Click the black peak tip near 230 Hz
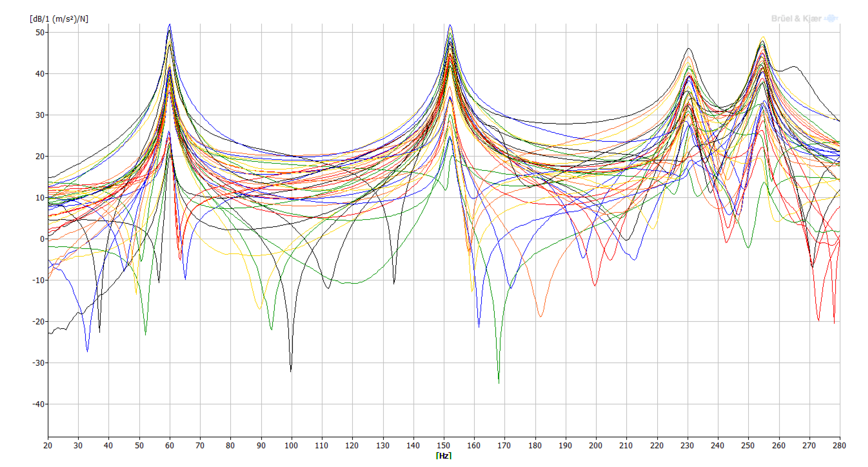The width and height of the screenshot is (868, 467). [689, 49]
